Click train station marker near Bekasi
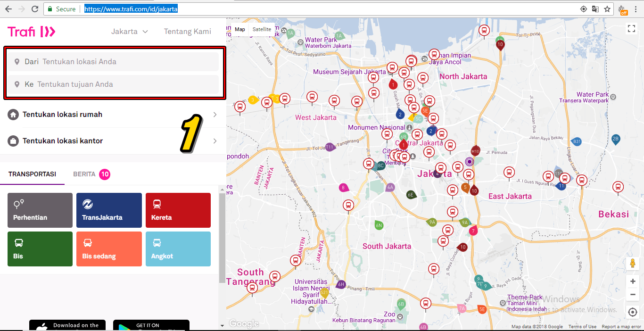 pos(618,188)
